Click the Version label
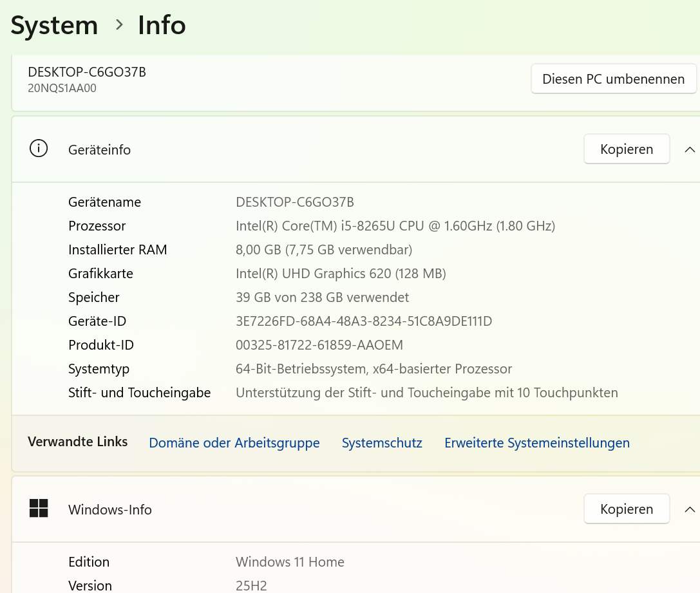 click(90, 585)
